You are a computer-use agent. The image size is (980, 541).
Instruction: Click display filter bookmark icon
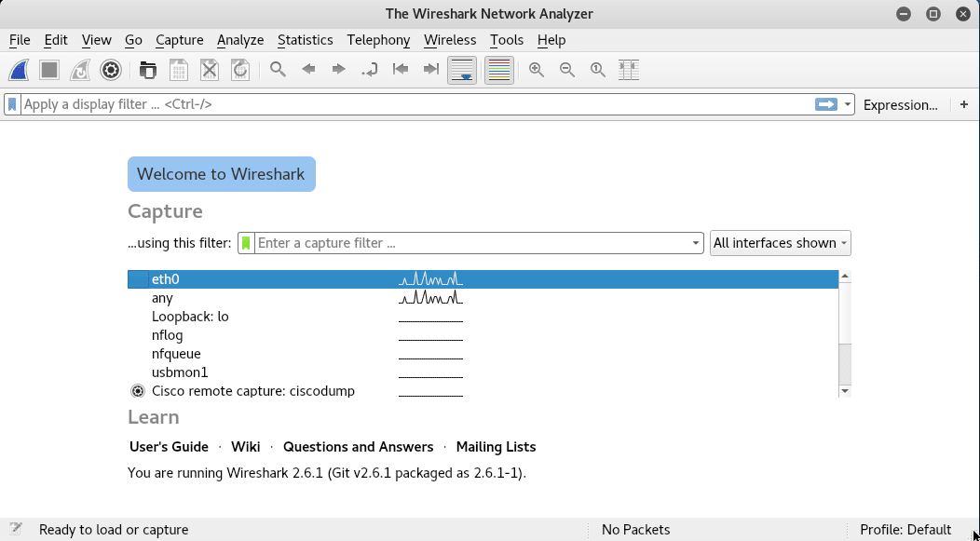tap(12, 104)
